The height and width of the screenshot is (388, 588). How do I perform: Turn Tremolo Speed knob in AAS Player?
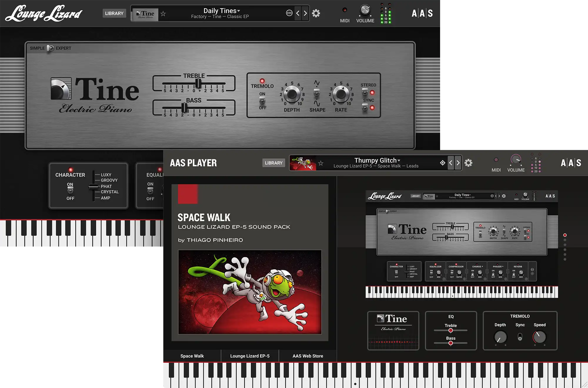(539, 337)
